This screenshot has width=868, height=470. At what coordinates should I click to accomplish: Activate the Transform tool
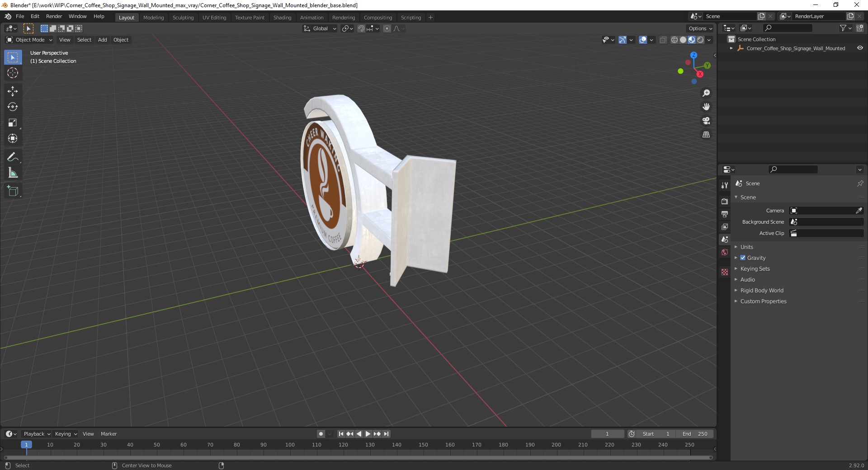point(13,139)
